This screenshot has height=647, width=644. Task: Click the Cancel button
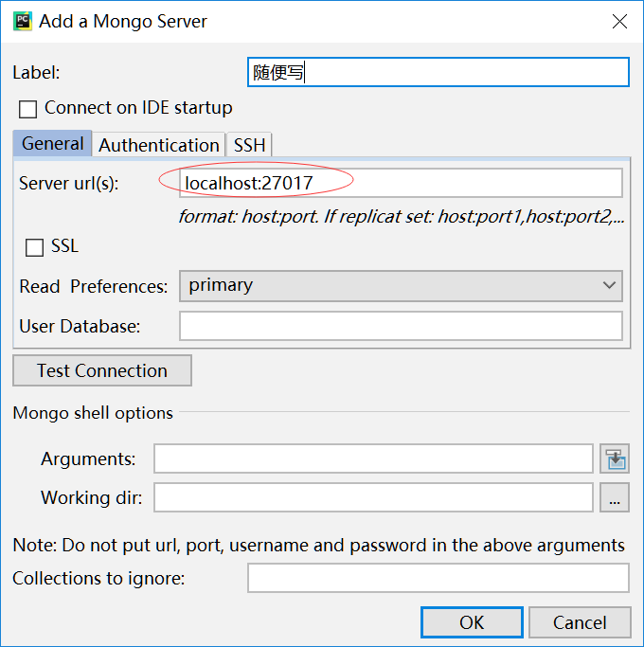pyautogui.click(x=580, y=622)
